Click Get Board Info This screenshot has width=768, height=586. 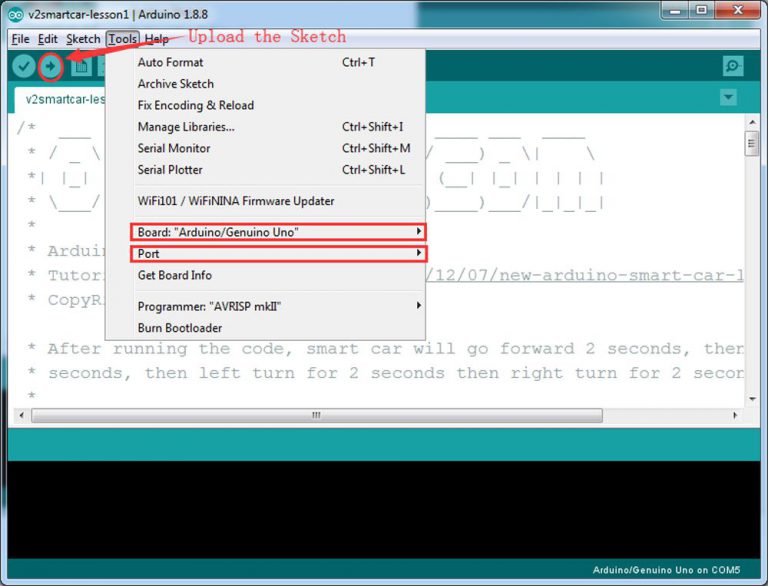[175, 276]
